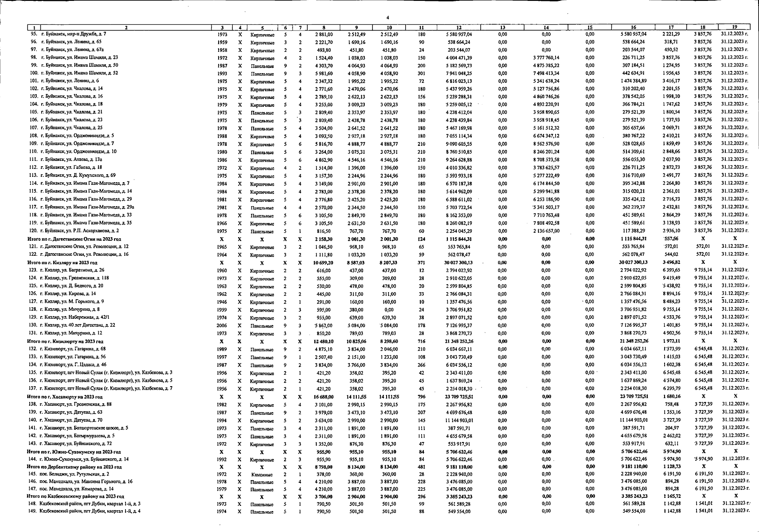Click Итого по г. Хасавюрту row label
Screen dimensions: 759x532
pos(65,397)
